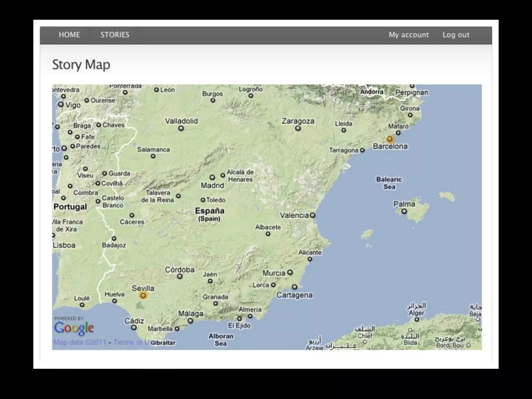Open the STORIES navigation item
Viewport: 532px width, 399px height.
pyautogui.click(x=115, y=35)
